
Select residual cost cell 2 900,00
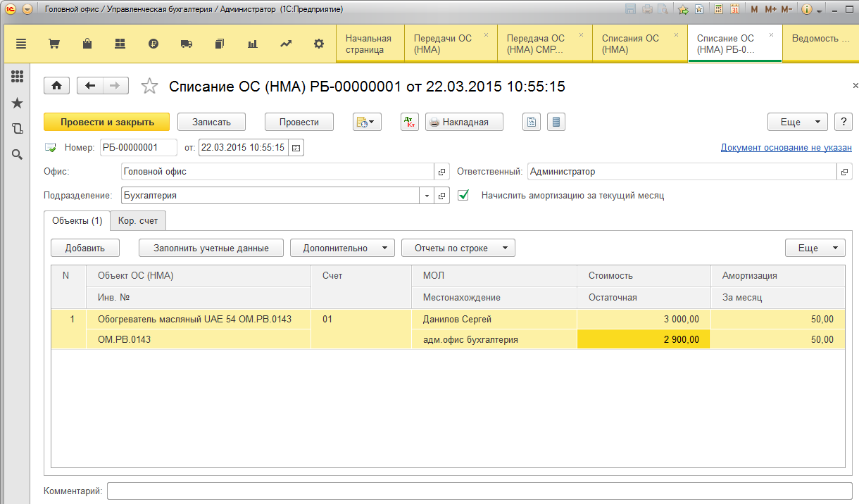[644, 339]
